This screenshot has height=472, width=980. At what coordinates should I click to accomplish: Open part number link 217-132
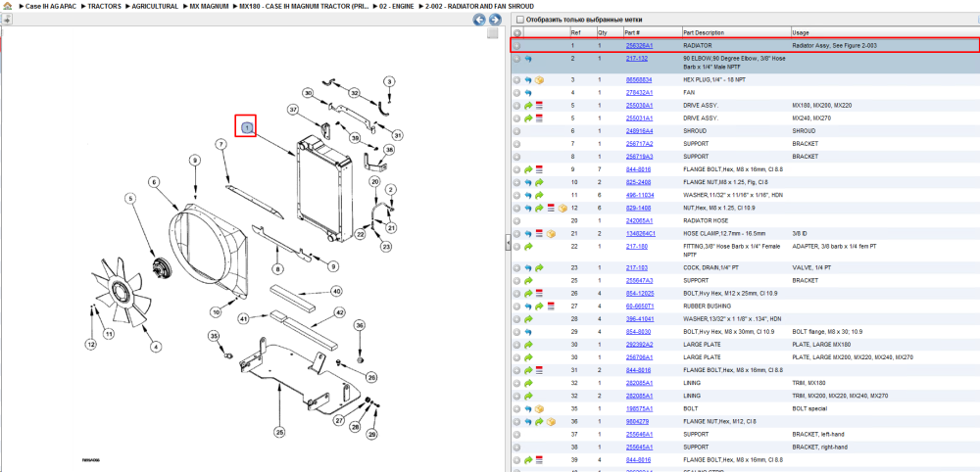point(637,58)
